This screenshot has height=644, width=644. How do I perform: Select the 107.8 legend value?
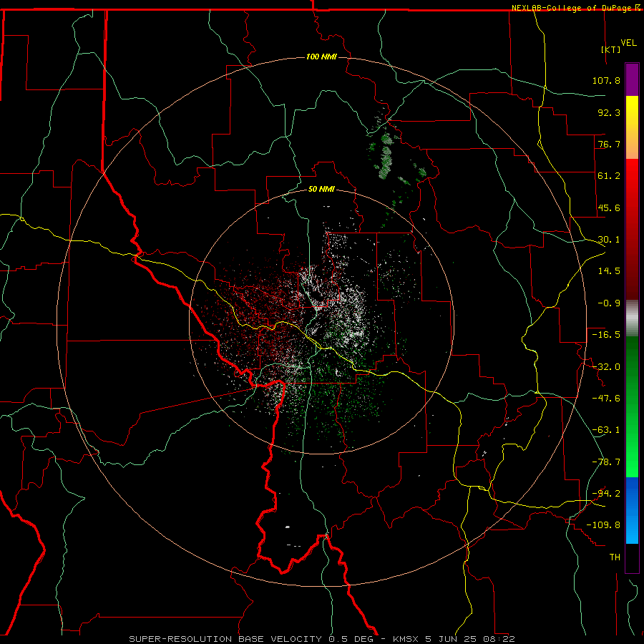point(606,80)
